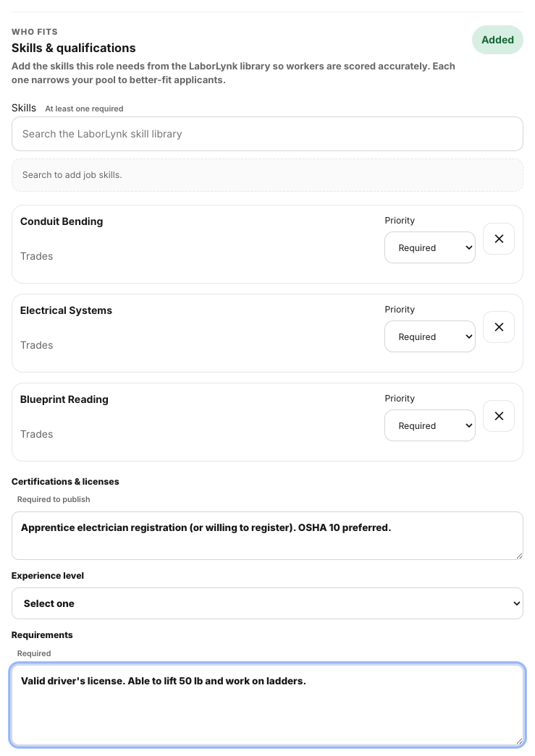Click the Added status badge

[x=497, y=40]
